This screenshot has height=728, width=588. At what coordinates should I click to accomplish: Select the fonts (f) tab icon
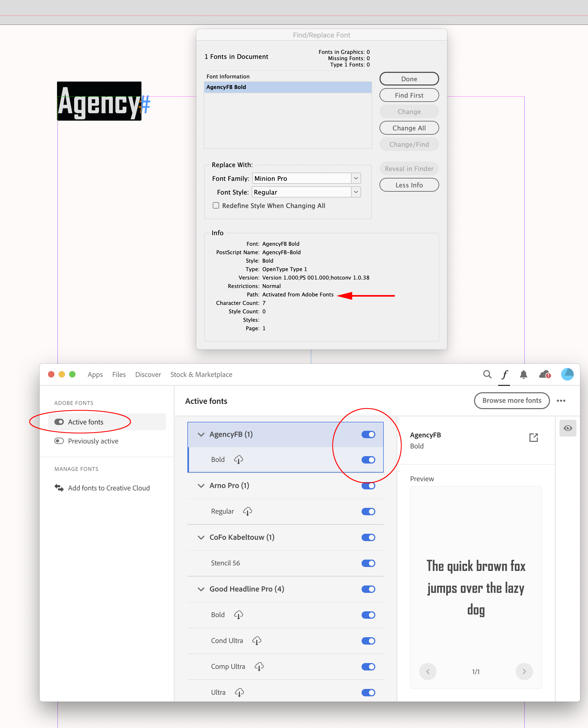click(504, 374)
